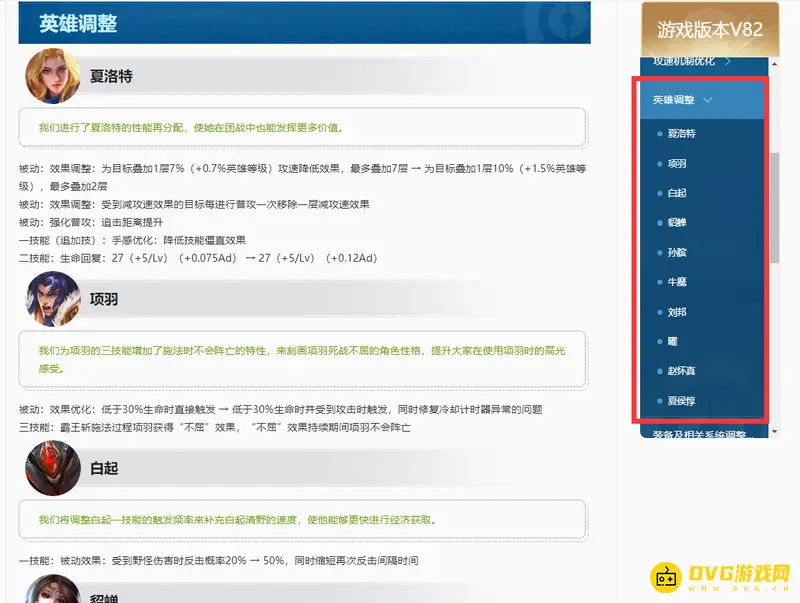Click the OVG游戏网 gamepad logo
800x603 pixels.
tap(664, 576)
